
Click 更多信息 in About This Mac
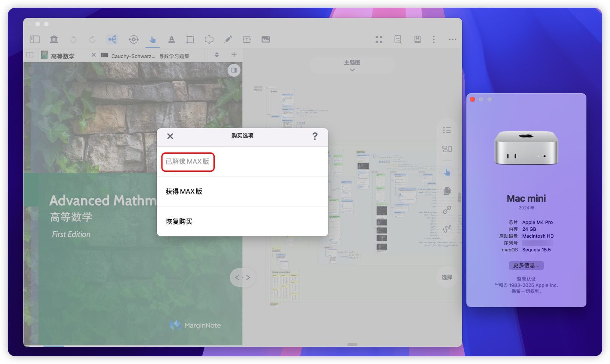coord(526,265)
